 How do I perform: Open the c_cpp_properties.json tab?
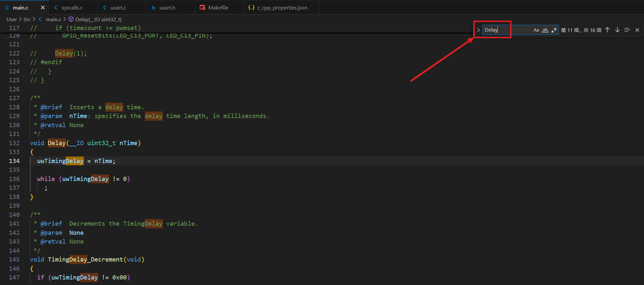(x=282, y=7)
